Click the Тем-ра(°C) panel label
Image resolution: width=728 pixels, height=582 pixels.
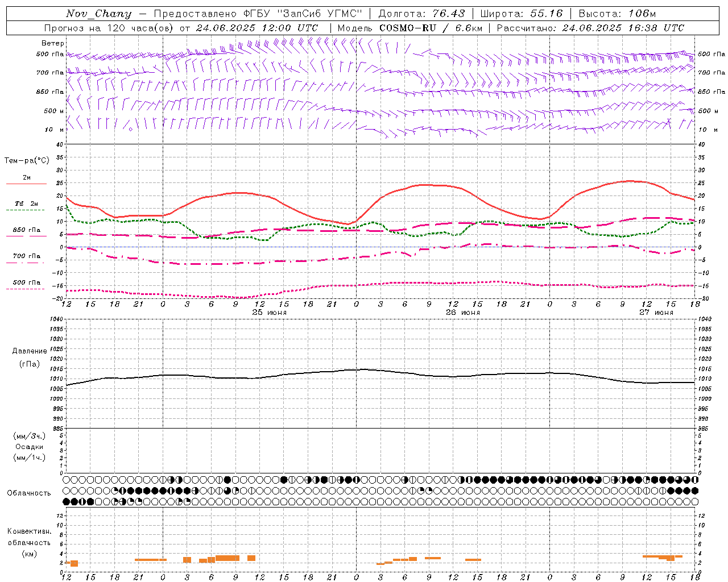[x=27, y=161]
